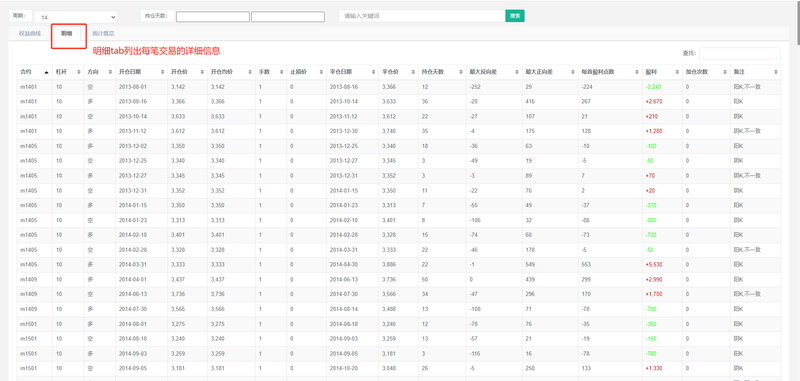Click max forward value 416

click(x=530, y=101)
